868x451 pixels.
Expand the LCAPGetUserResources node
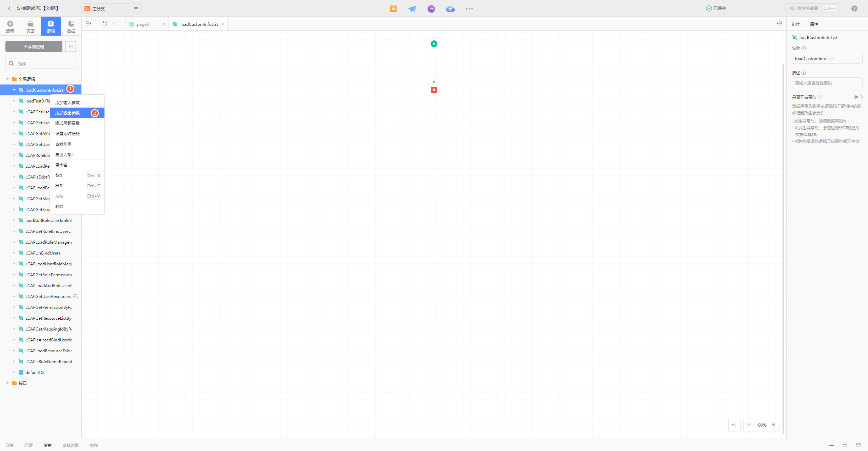pos(14,296)
